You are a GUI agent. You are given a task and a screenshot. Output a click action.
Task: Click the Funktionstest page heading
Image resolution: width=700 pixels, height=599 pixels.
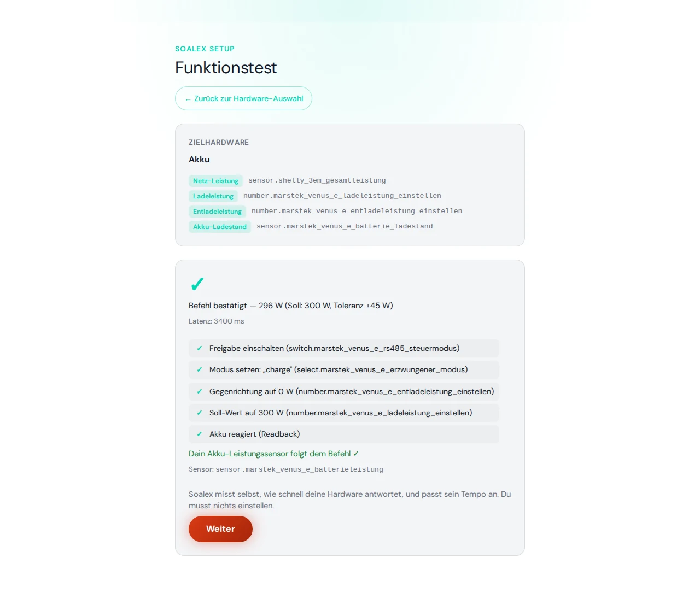tap(226, 68)
